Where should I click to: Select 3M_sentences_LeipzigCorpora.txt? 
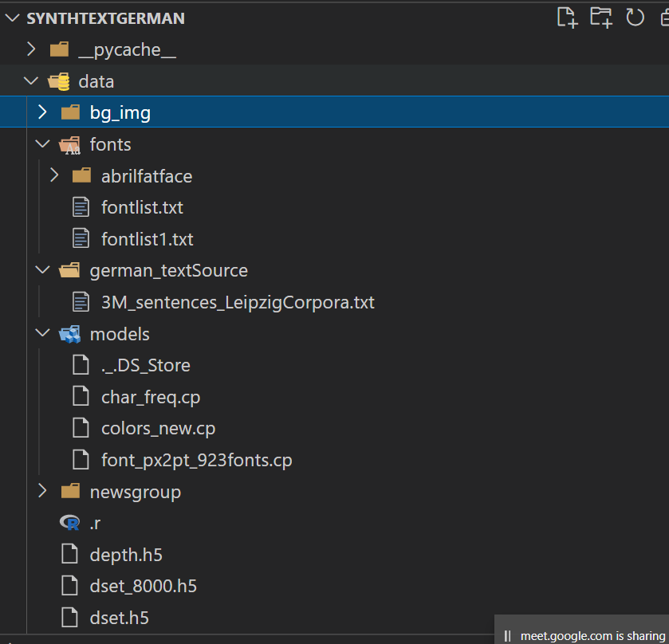pyautogui.click(x=238, y=302)
